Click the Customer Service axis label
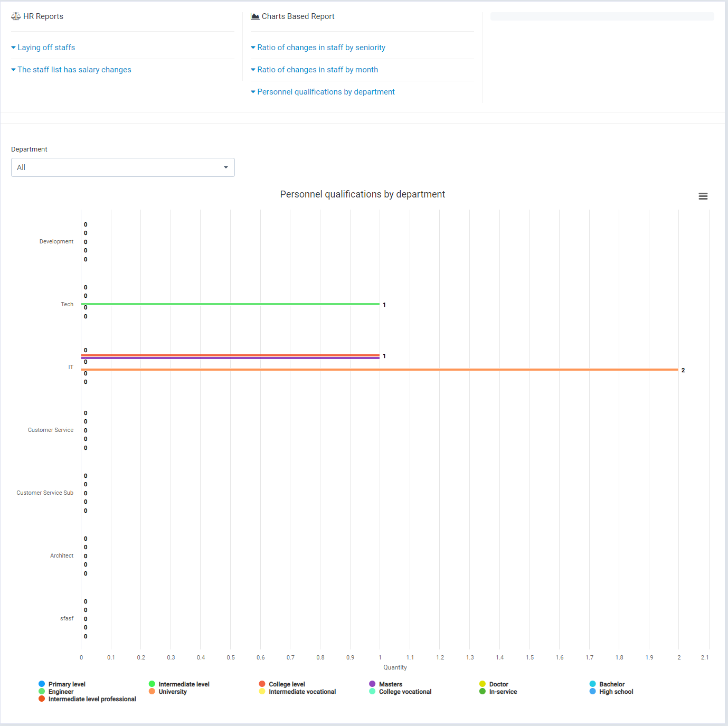728x726 pixels. [x=51, y=430]
